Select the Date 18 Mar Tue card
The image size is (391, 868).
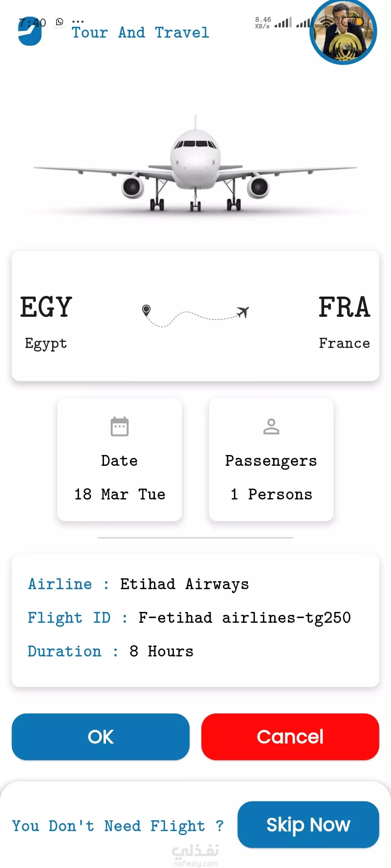119,460
